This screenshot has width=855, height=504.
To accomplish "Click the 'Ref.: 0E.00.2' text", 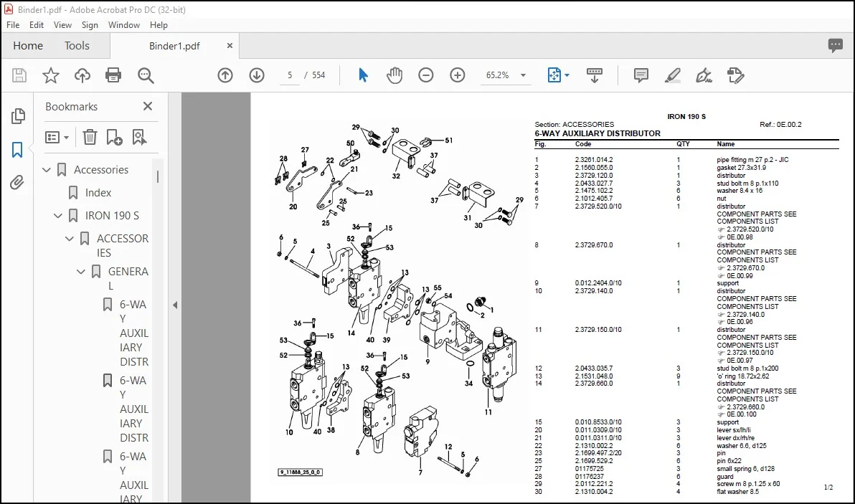I will tap(780, 125).
